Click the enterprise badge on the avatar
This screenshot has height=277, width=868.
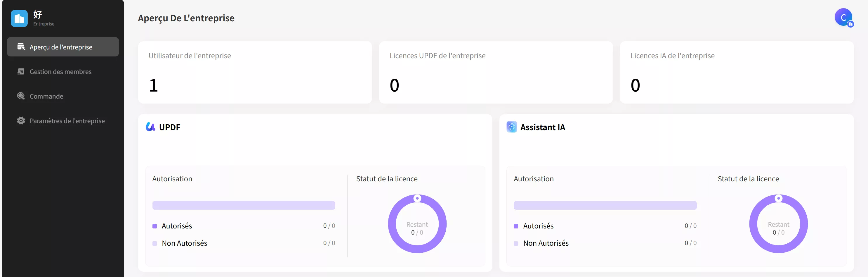click(850, 24)
